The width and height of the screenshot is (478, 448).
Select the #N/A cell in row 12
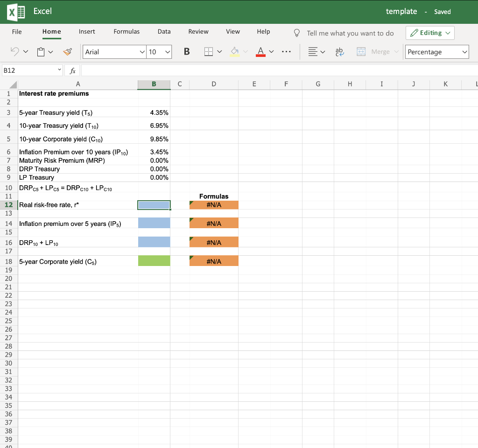(x=214, y=205)
